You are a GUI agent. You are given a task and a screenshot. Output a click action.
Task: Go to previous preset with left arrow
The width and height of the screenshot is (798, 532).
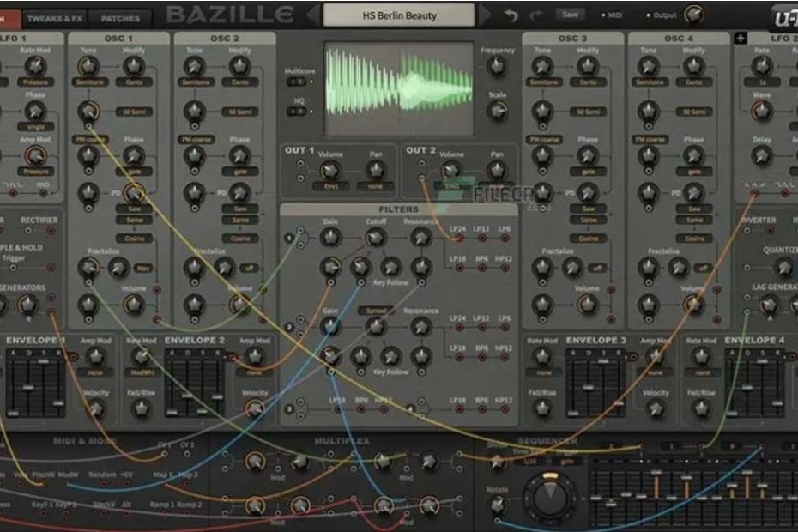pyautogui.click(x=313, y=15)
